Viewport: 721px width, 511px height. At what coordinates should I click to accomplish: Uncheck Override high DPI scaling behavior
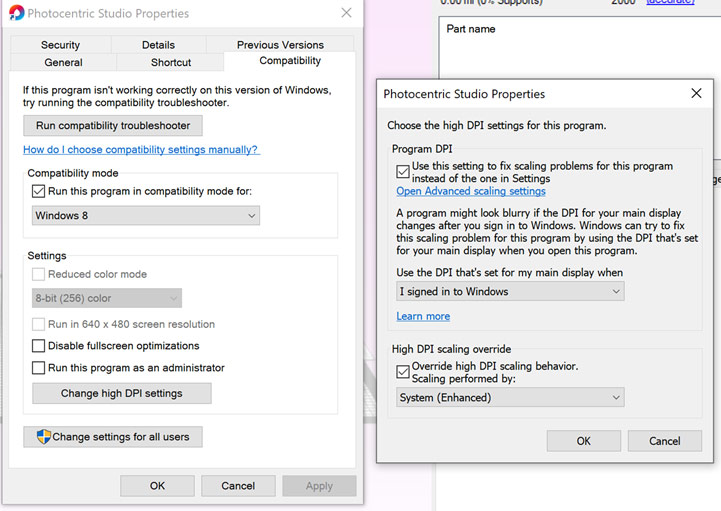pos(403,372)
